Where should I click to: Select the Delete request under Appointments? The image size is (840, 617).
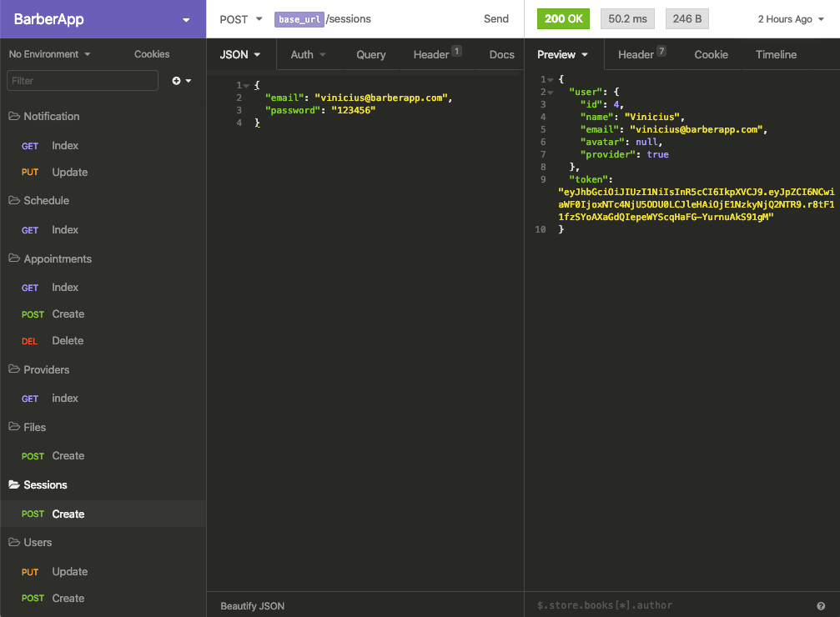tap(67, 340)
